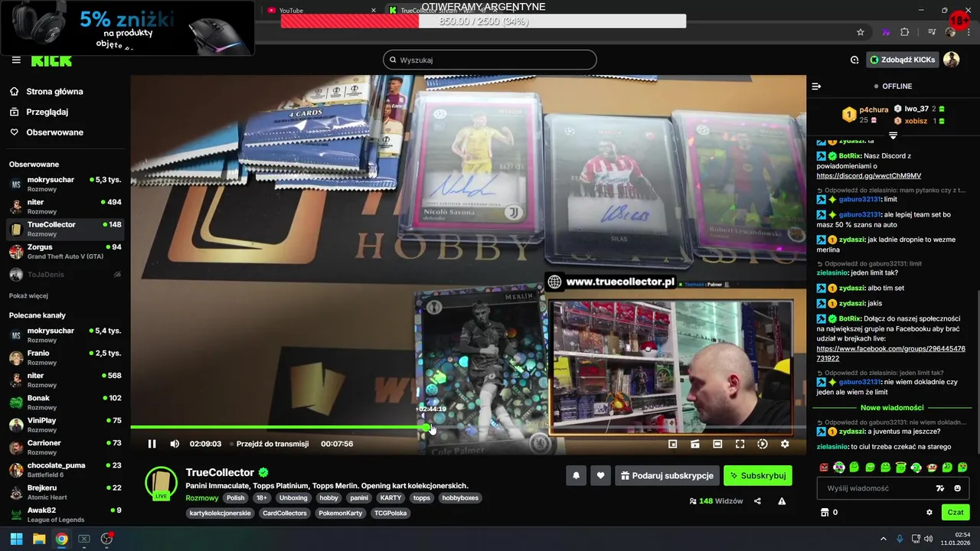Select the PokemonKarty tag
980x551 pixels.
340,513
